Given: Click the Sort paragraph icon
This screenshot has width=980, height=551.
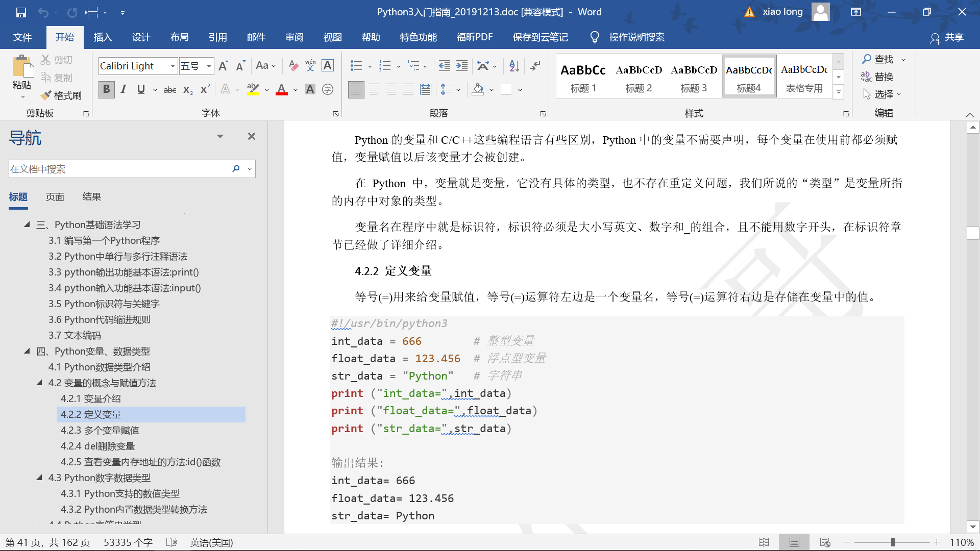Looking at the screenshot, I should pos(514,65).
